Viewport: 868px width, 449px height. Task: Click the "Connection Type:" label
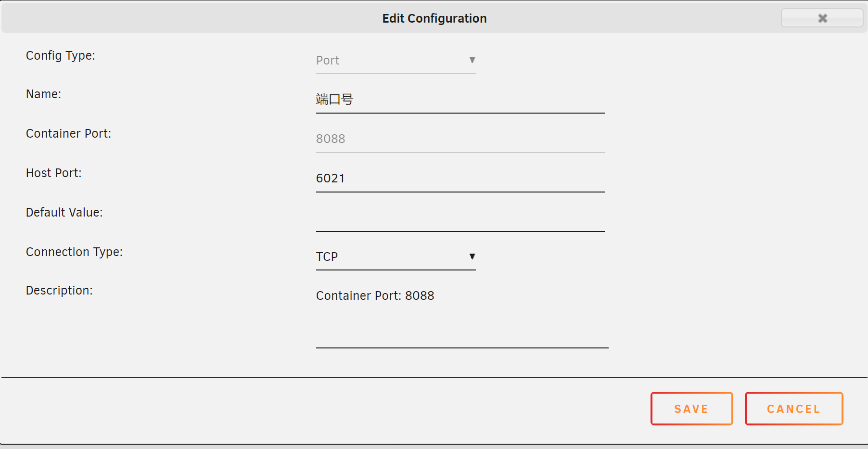(74, 252)
